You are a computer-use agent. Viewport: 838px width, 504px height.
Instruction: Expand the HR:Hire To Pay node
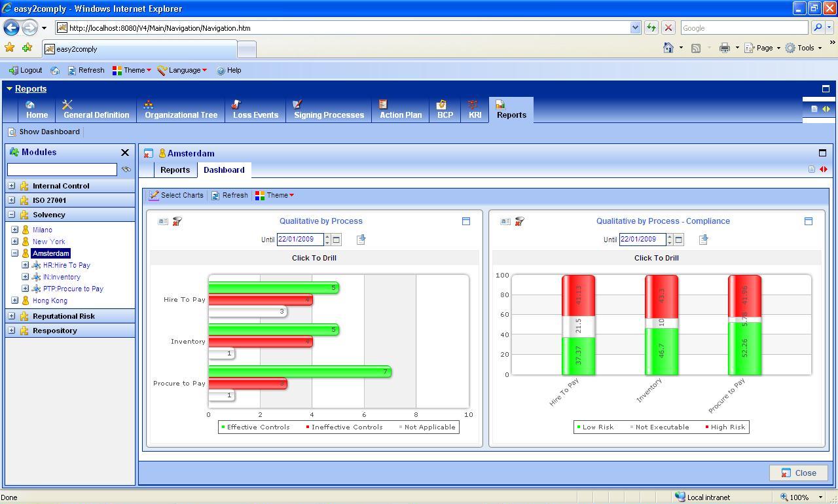pos(26,265)
